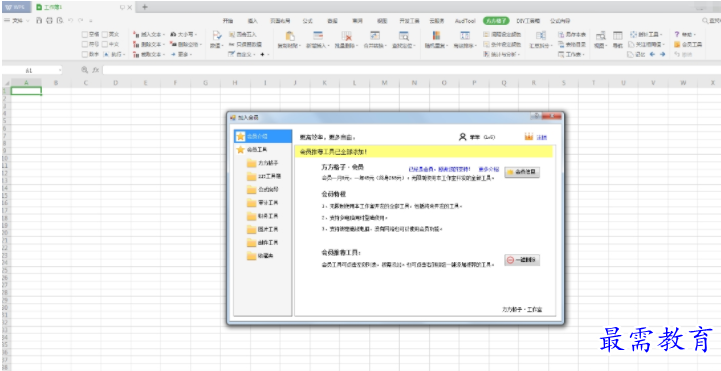Switch to the DIY工具箱 ribbon tab
Image resolution: width=721 pixels, height=371 pixels.
528,21
